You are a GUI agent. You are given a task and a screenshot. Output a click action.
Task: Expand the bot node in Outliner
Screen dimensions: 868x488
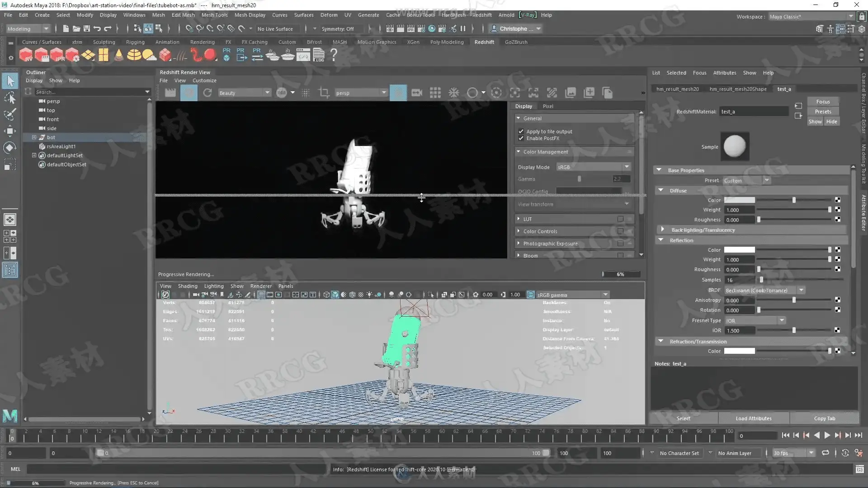pos(34,137)
